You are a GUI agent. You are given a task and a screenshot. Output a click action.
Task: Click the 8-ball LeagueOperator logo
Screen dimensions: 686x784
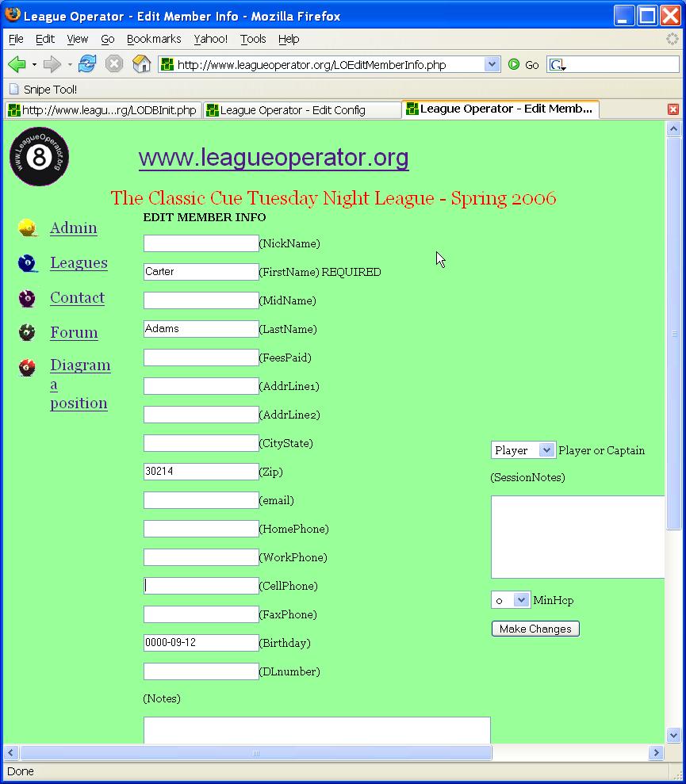click(x=39, y=157)
